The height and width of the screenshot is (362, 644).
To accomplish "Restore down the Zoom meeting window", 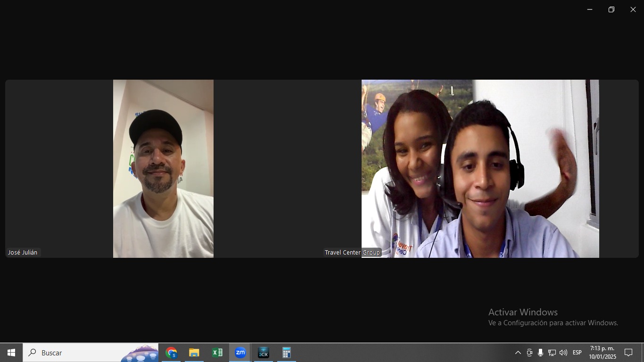I will (x=611, y=9).
